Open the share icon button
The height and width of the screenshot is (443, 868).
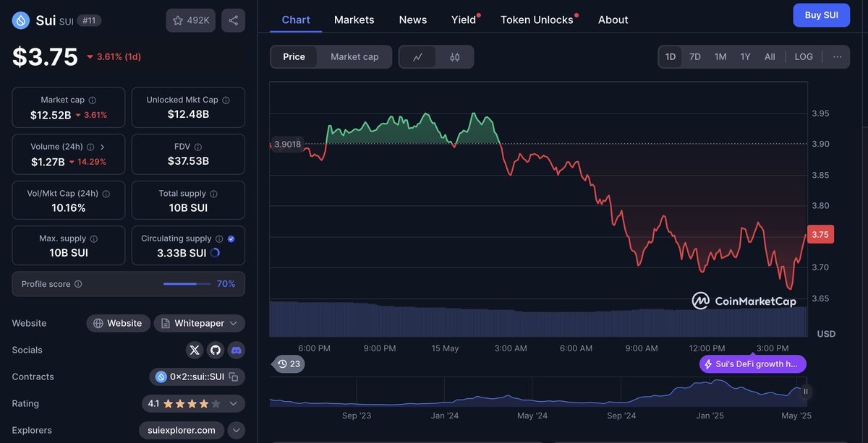pyautogui.click(x=233, y=20)
